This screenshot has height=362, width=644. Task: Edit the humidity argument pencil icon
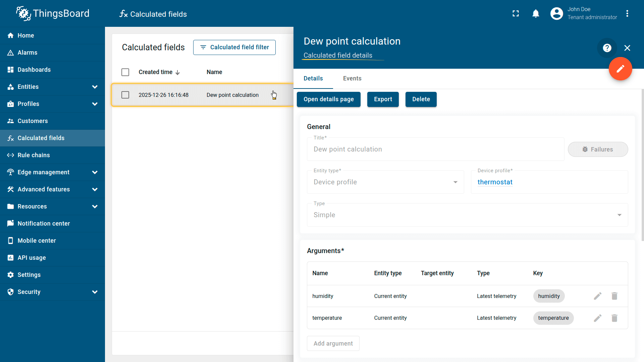coord(597,296)
